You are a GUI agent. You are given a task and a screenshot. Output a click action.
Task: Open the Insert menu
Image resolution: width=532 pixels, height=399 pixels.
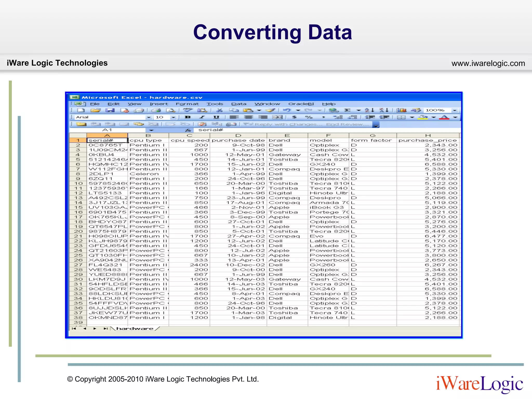[159, 104]
